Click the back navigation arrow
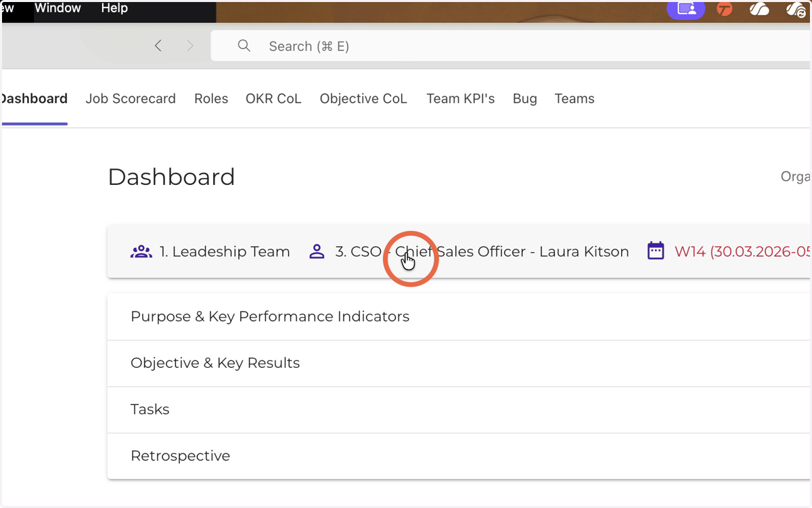This screenshot has height=508, width=812. click(x=158, y=46)
